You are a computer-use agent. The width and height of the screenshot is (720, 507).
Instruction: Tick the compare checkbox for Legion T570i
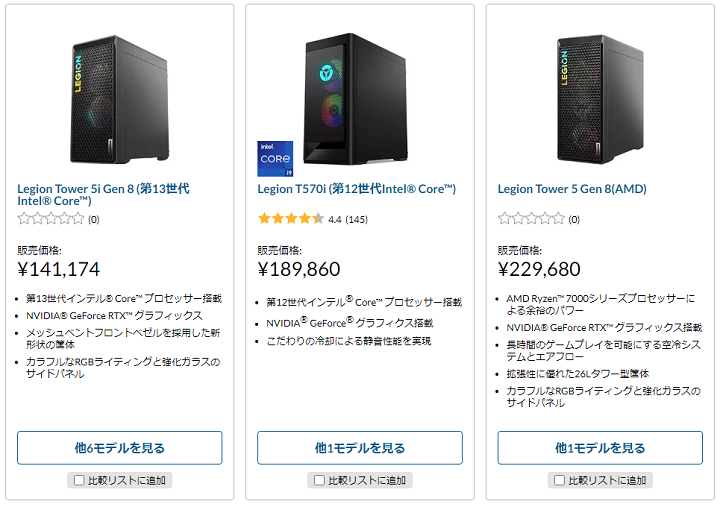(318, 480)
